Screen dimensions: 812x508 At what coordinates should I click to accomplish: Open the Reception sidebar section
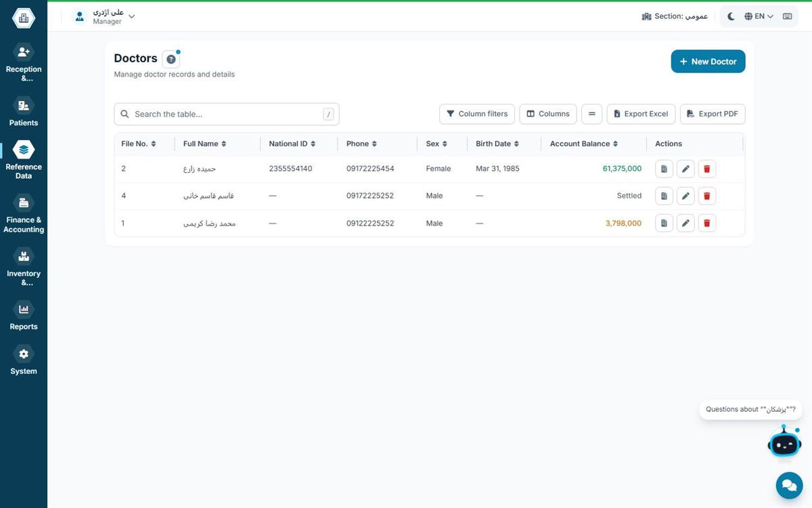(24, 62)
